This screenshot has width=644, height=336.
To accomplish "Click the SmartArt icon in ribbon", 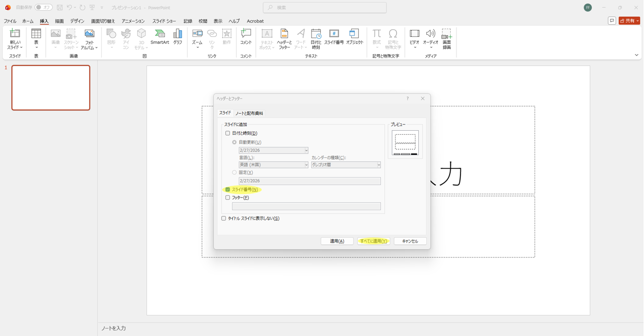I will click(160, 37).
